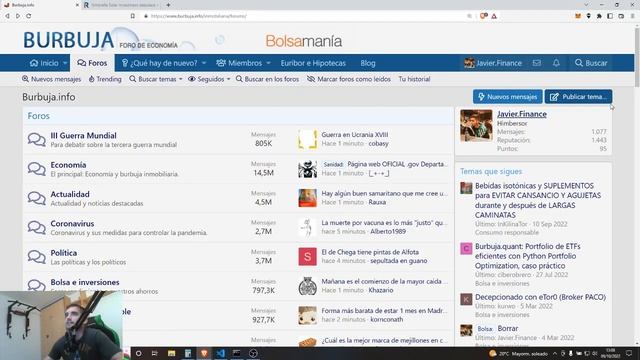Go back with the browser back arrow
Screen dimensions: 640x360
point(7,16)
